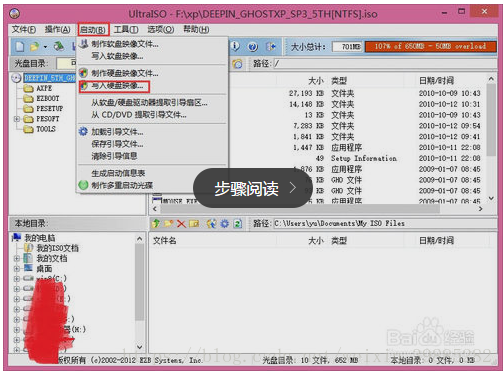Open the 帮助(H) menu
Image resolution: width=503 pixels, height=376 pixels.
(196, 30)
